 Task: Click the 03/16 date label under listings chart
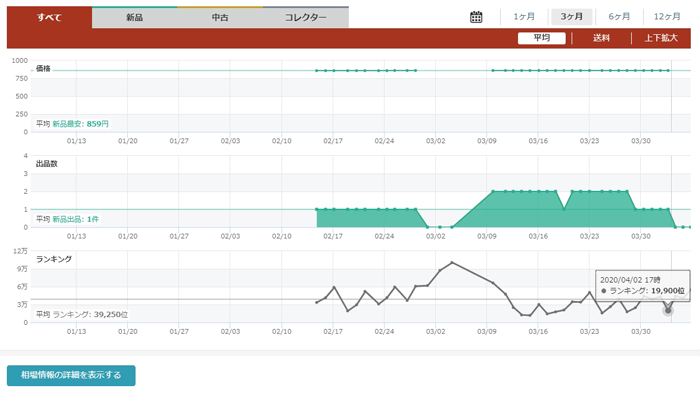click(x=538, y=236)
